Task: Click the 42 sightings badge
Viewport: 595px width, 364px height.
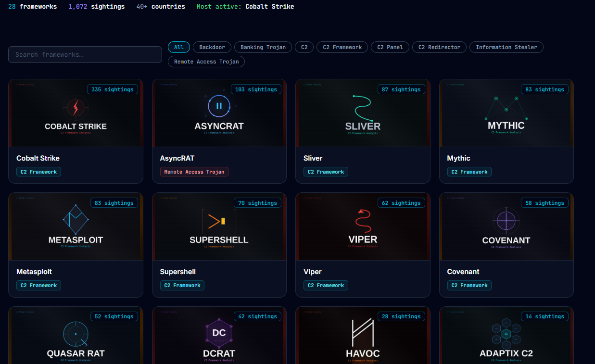Action: coord(258,316)
